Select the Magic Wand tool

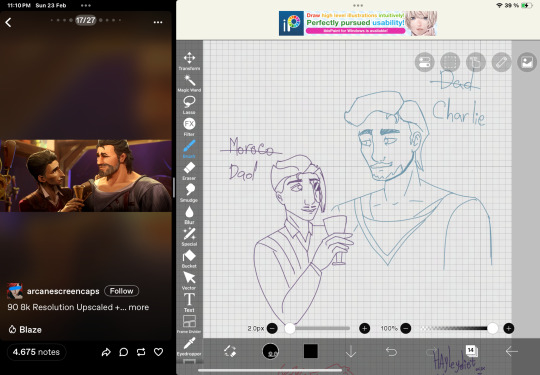point(189,83)
